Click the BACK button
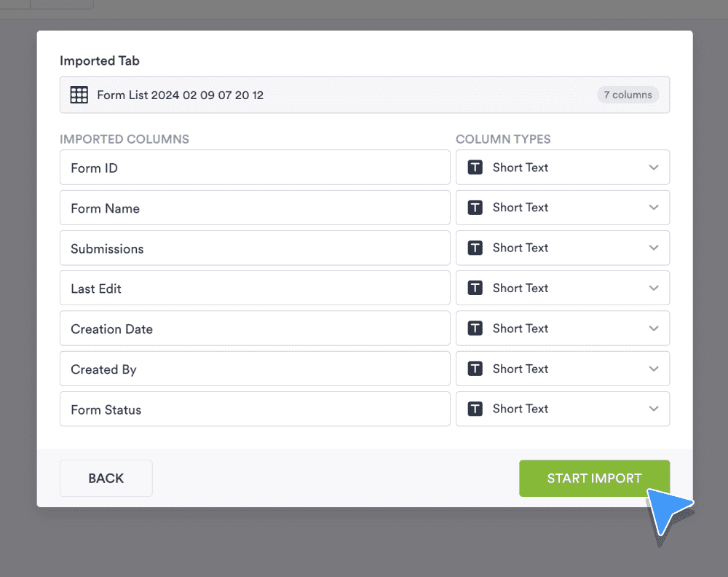This screenshot has height=577, width=728. (106, 478)
